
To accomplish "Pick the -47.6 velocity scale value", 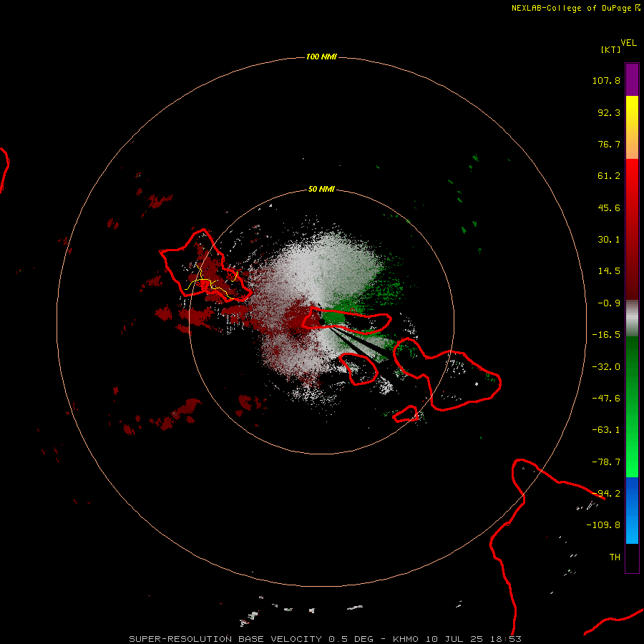I will click(606, 399).
